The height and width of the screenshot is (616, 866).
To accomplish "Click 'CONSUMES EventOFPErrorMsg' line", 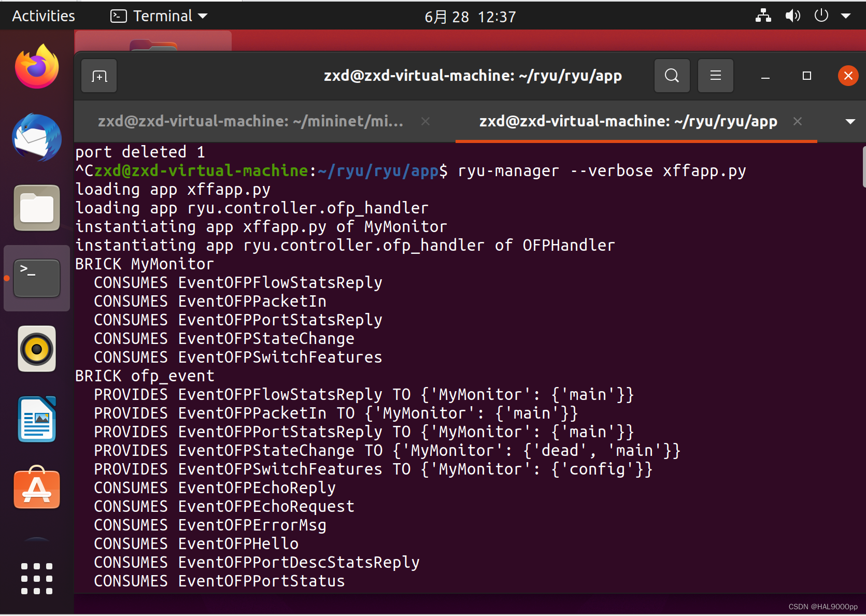I will [x=210, y=525].
